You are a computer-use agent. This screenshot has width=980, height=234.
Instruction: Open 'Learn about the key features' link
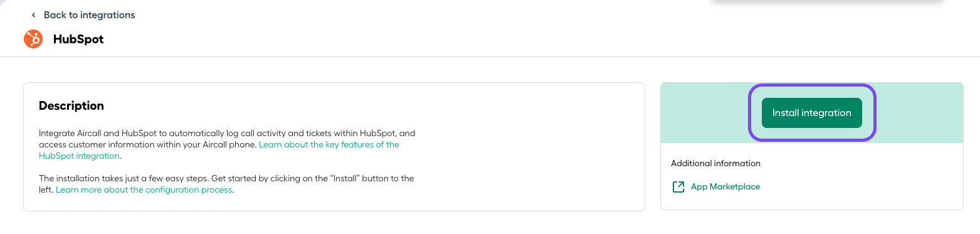click(x=329, y=144)
